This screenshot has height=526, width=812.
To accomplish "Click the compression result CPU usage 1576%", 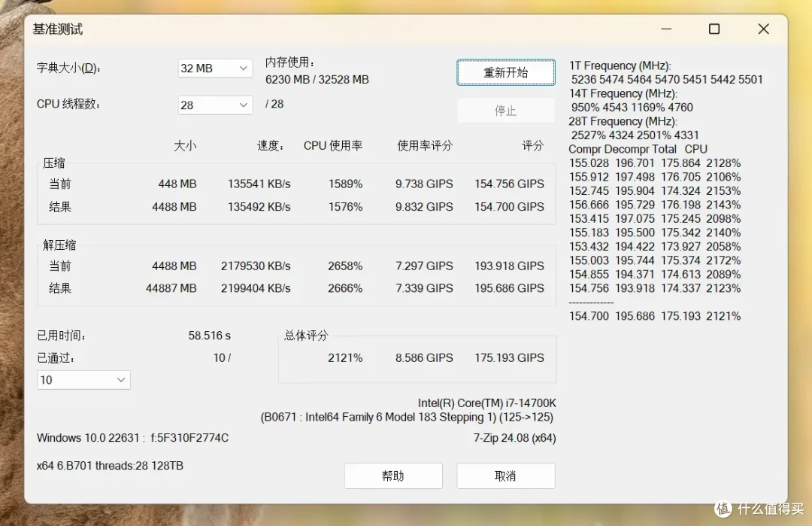I will 345,207.
